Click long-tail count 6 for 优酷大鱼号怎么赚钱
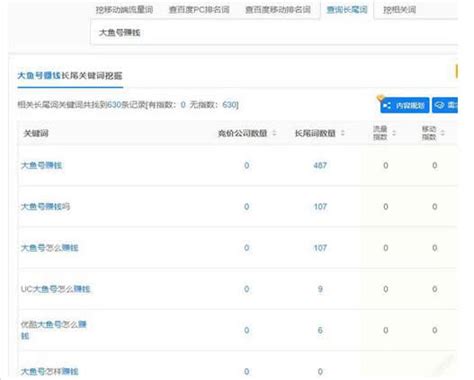 (x=320, y=330)
